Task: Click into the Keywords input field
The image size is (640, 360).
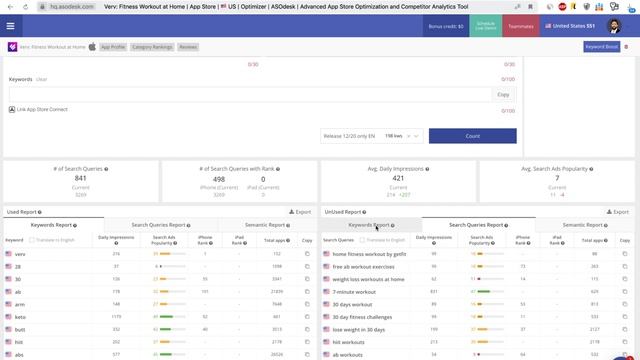Action: 250,94
